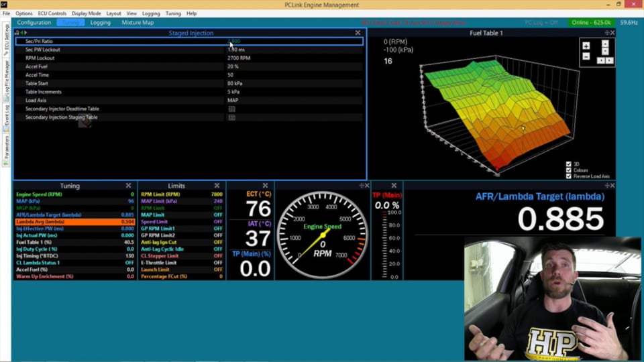The height and width of the screenshot is (362, 644).
Task: Click the green back arrow in Staged Injection
Action: pyautogui.click(x=21, y=33)
